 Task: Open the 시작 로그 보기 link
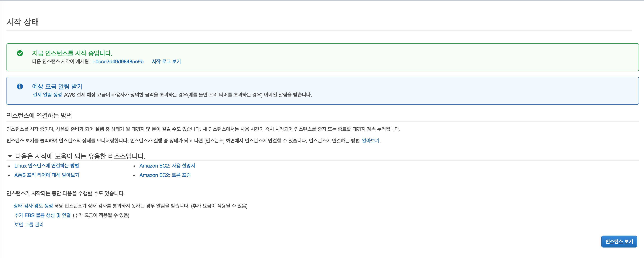[166, 62]
